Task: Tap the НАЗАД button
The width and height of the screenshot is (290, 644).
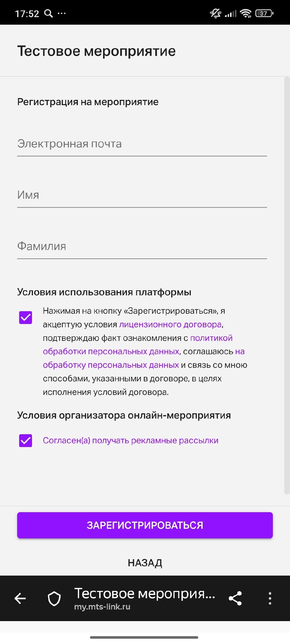Action: (x=145, y=563)
